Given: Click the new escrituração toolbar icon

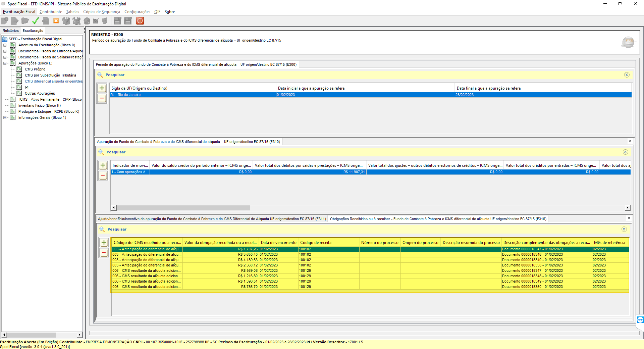Looking at the screenshot, I should [5, 21].
